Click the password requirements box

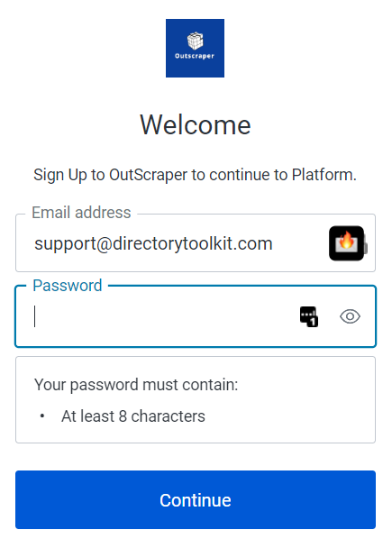coord(196,400)
